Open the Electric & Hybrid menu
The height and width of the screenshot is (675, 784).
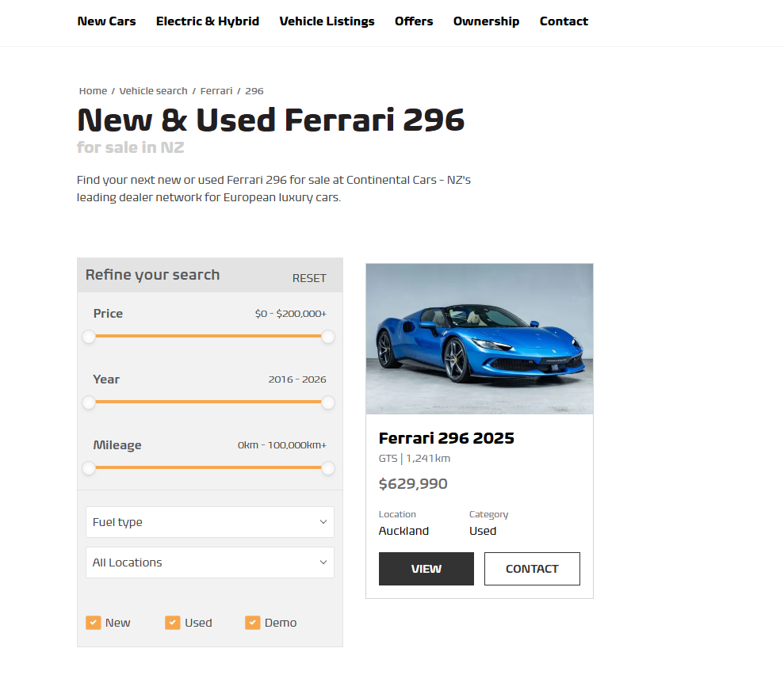[208, 21]
